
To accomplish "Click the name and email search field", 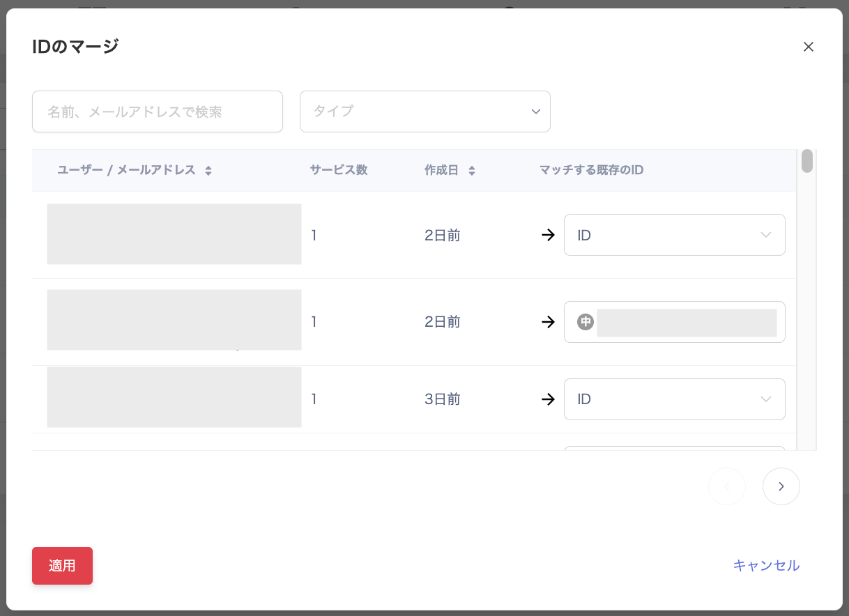I will point(158,111).
